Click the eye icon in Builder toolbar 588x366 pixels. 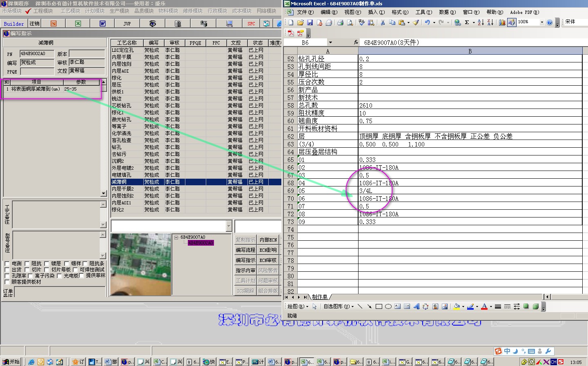152,24
